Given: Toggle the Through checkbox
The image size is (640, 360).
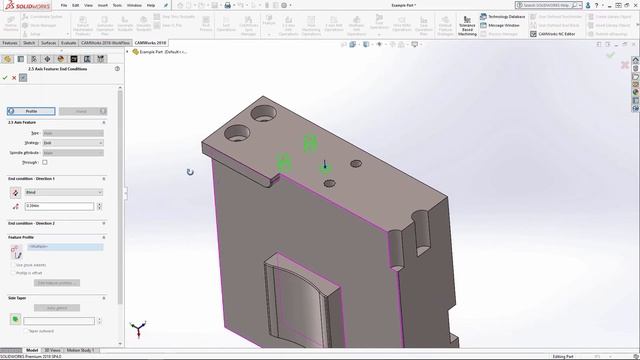Looking at the screenshot, I should point(45,162).
